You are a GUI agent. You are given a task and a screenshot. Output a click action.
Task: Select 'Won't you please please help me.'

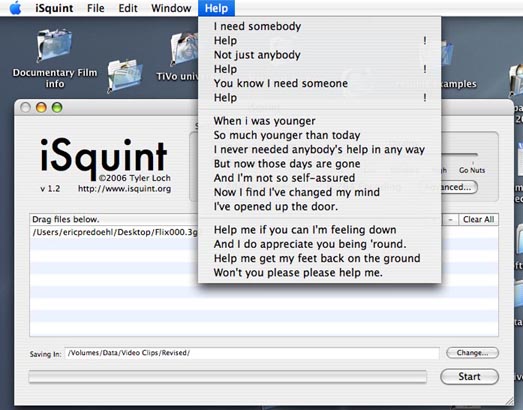[320, 273]
